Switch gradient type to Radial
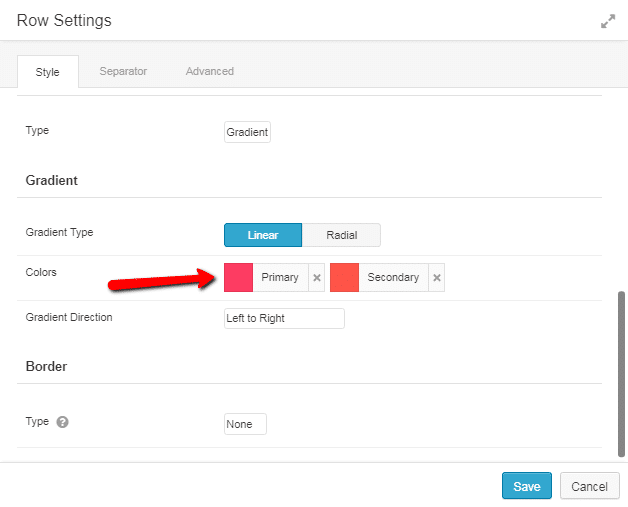The height and width of the screenshot is (507, 628). pos(341,235)
